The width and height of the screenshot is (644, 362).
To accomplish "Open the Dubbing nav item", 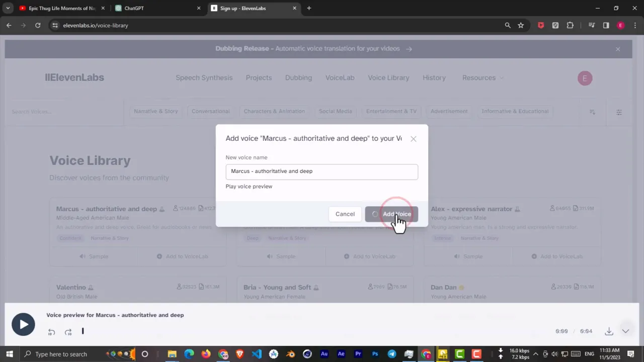I will click(298, 78).
